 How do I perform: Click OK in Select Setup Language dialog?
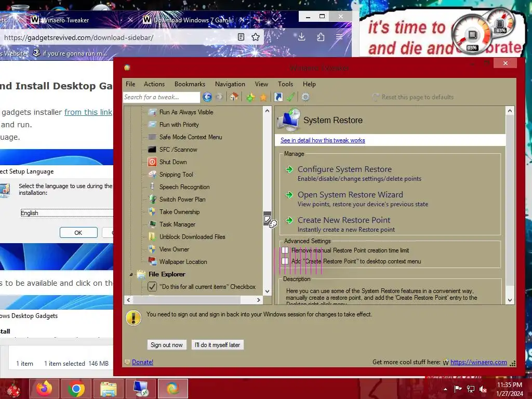(78, 233)
